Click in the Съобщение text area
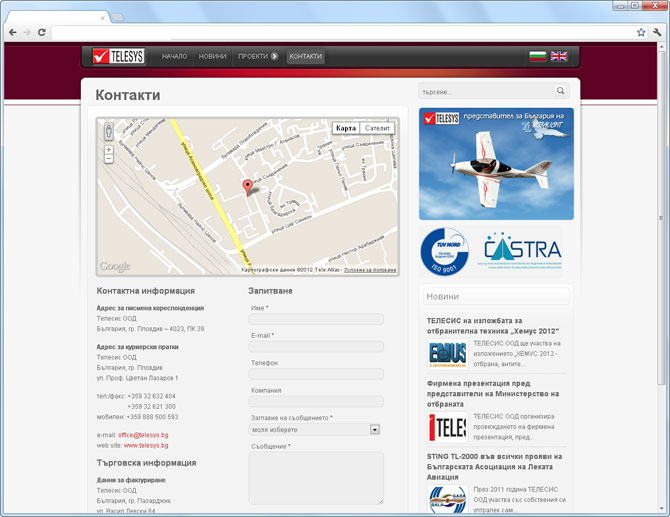 coord(316,479)
